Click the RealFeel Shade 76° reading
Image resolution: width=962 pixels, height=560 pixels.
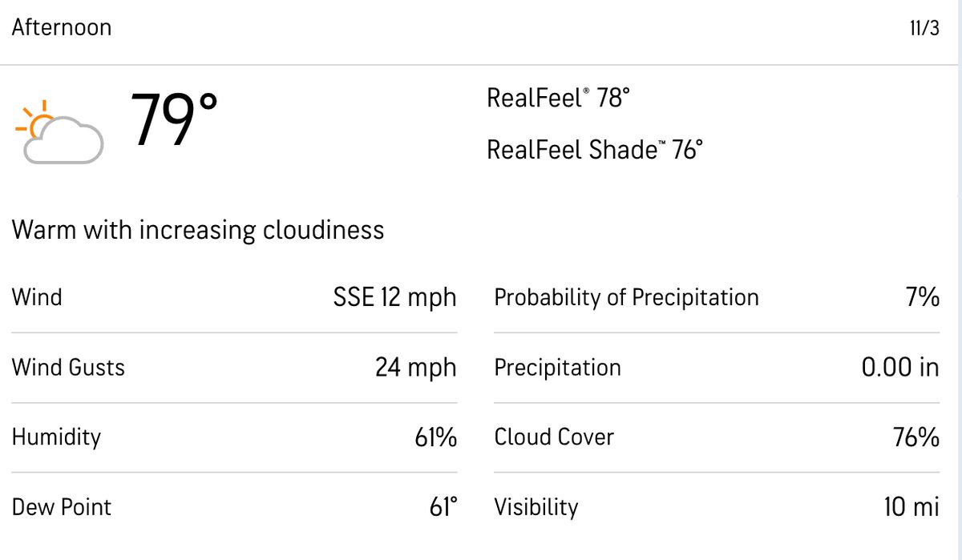click(595, 149)
